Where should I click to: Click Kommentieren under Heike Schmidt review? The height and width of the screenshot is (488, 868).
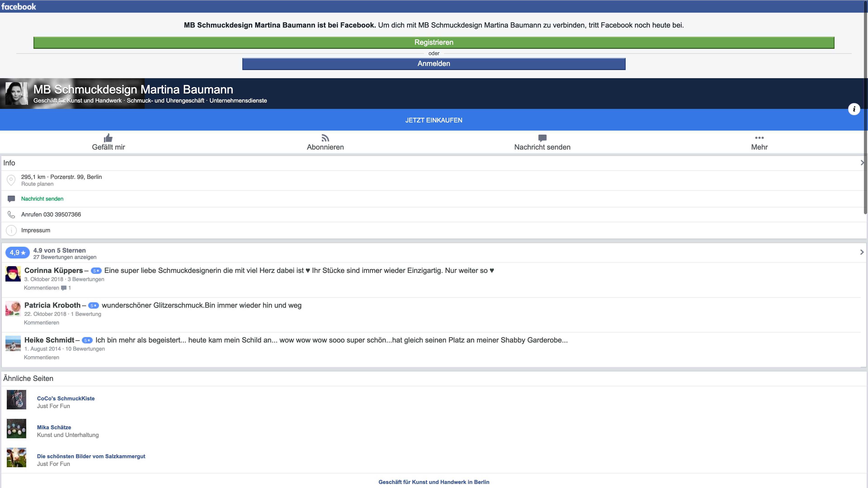[41, 357]
